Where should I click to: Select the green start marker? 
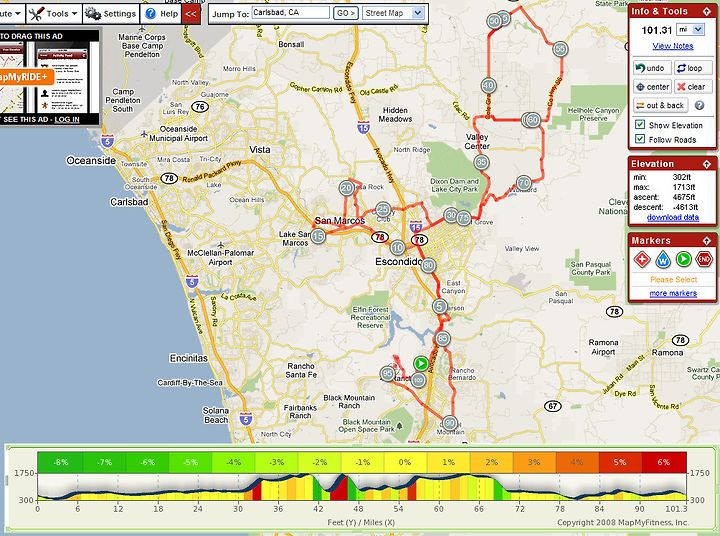tap(683, 260)
